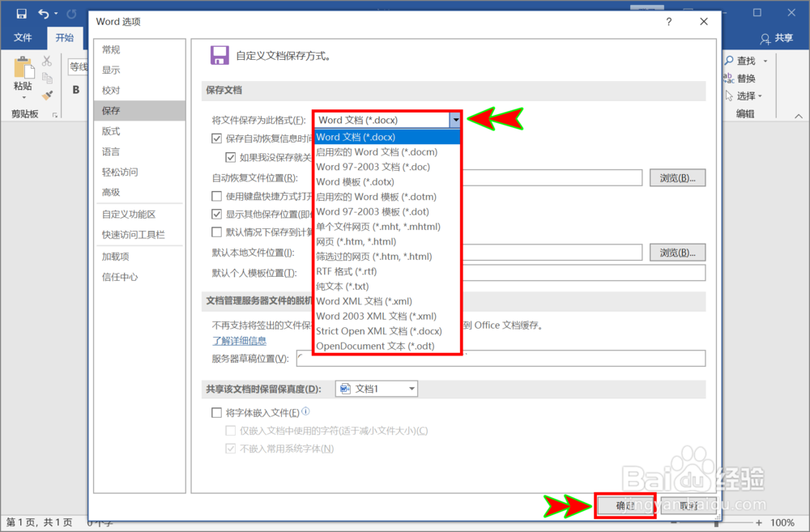
Task: Choose Strict Open XML 文档 (*.docx)
Action: [387, 331]
